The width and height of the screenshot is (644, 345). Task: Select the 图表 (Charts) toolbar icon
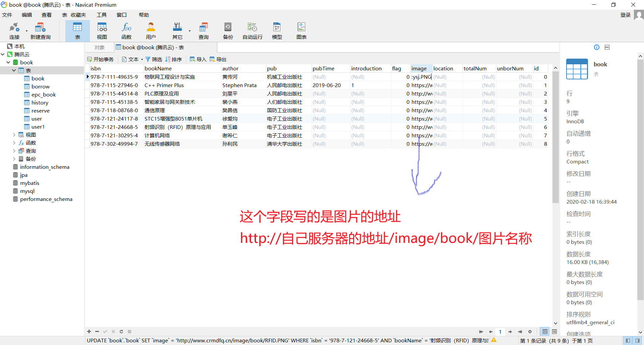[x=301, y=30]
